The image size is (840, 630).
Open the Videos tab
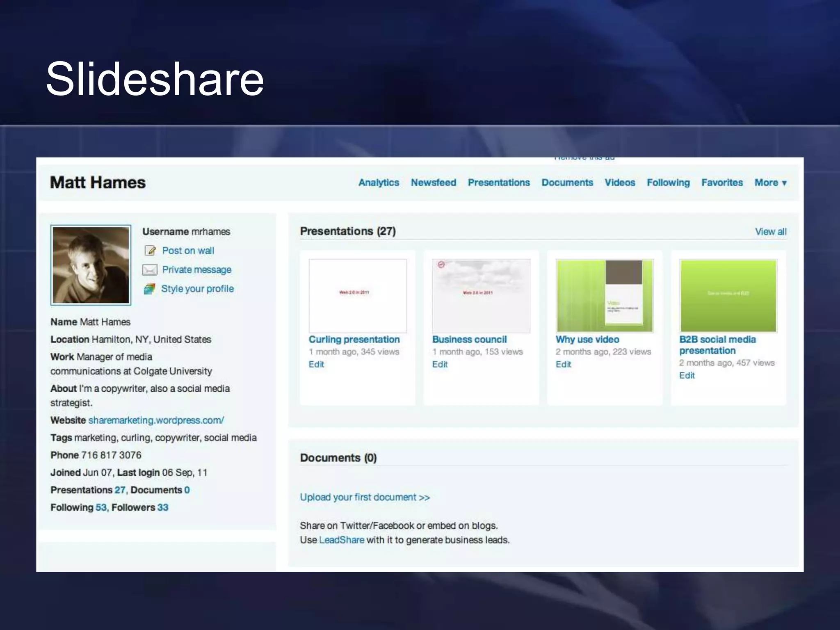point(620,183)
